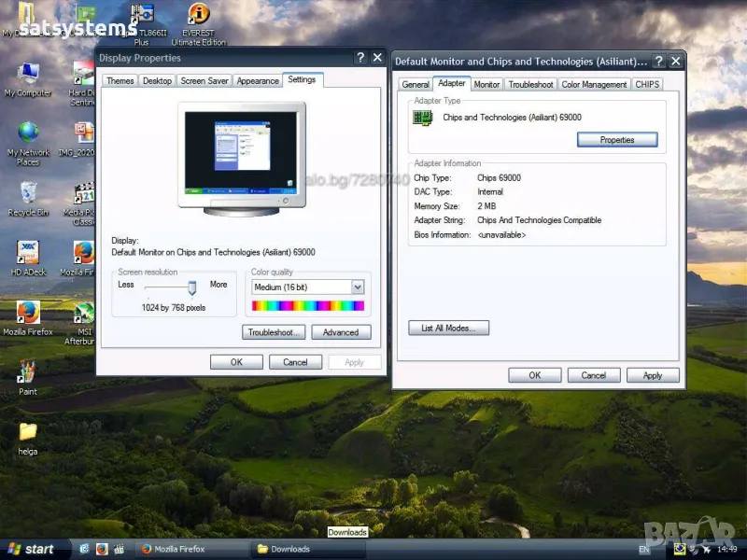This screenshot has width=747, height=560.
Task: Click the help question mark in Display Properties
Action: click(x=360, y=58)
